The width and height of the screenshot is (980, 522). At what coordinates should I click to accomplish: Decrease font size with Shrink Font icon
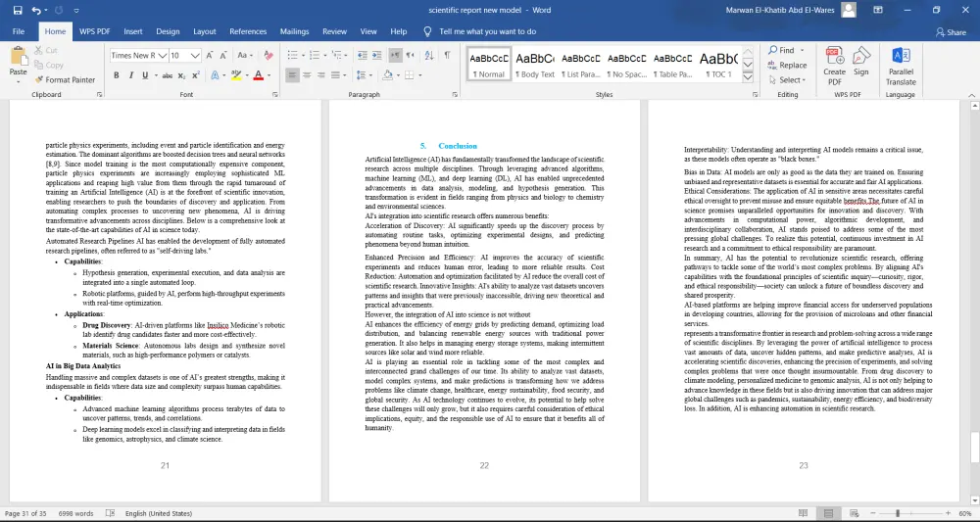coord(223,56)
